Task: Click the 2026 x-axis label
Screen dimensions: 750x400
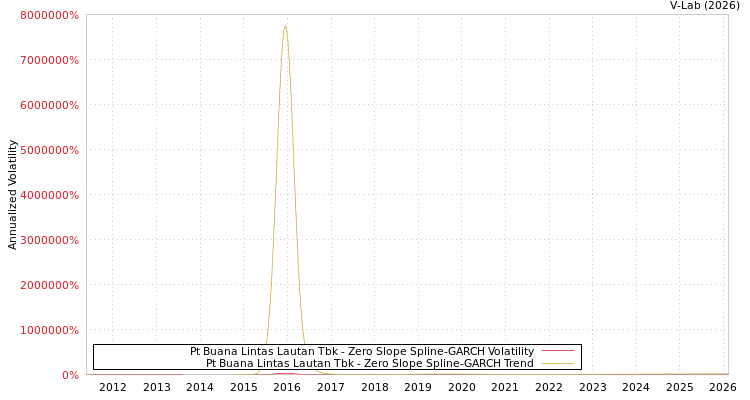Action: 723,387
